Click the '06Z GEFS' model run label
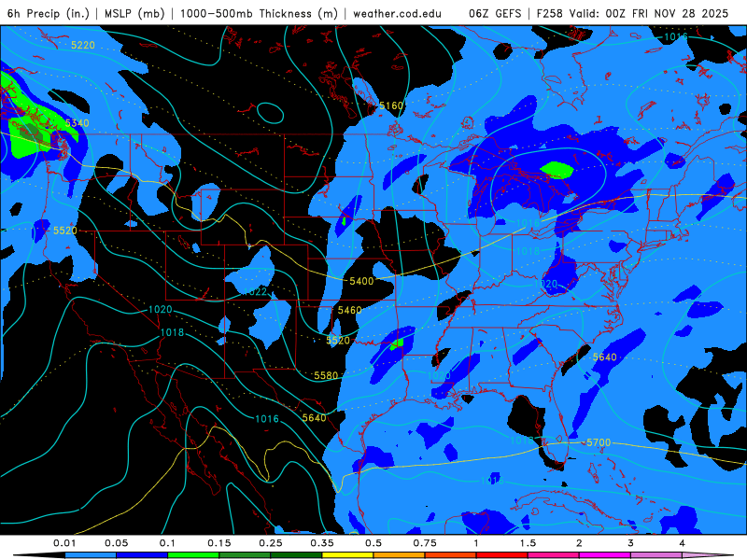Screen dimensions: 747x560 coord(495,13)
